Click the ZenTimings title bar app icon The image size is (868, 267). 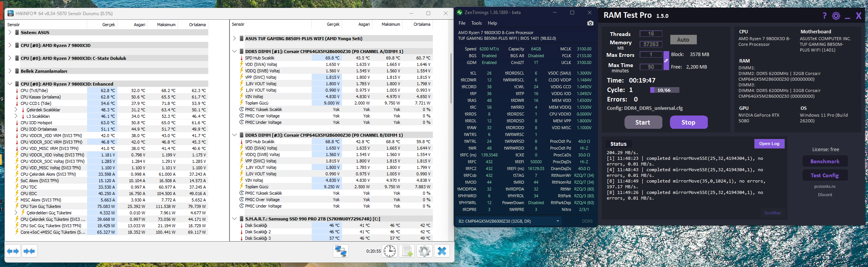(460, 12)
